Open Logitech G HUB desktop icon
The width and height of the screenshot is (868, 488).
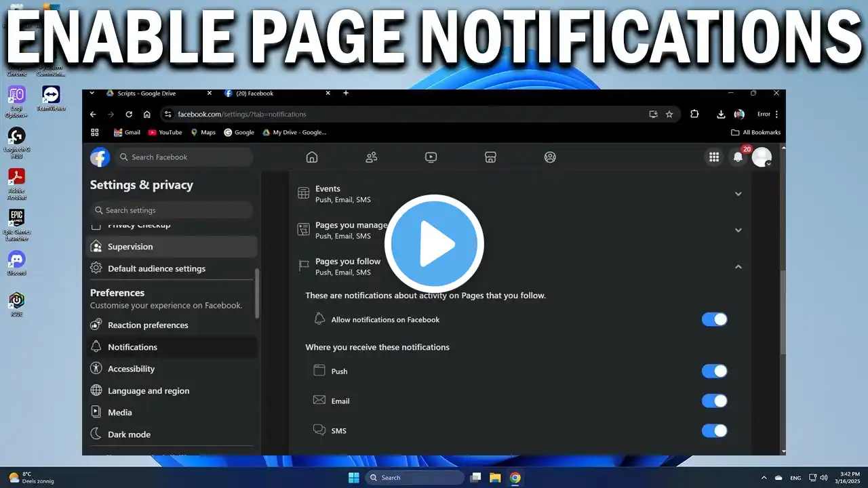[x=16, y=142]
